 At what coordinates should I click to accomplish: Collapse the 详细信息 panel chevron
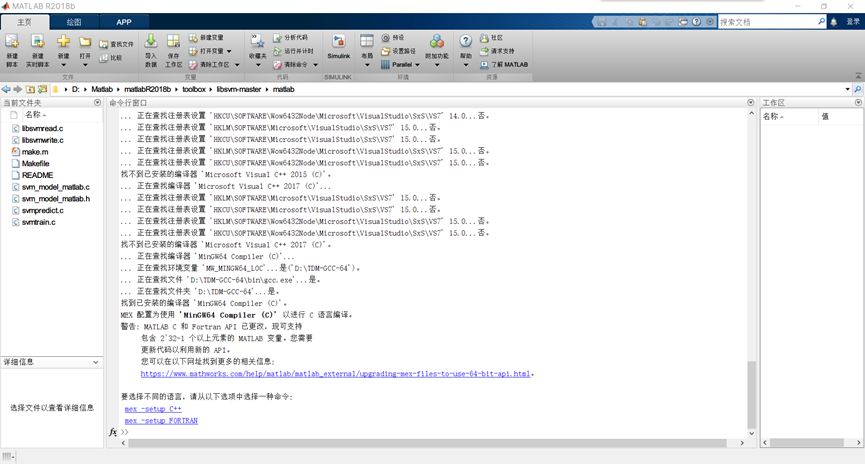coord(95,362)
